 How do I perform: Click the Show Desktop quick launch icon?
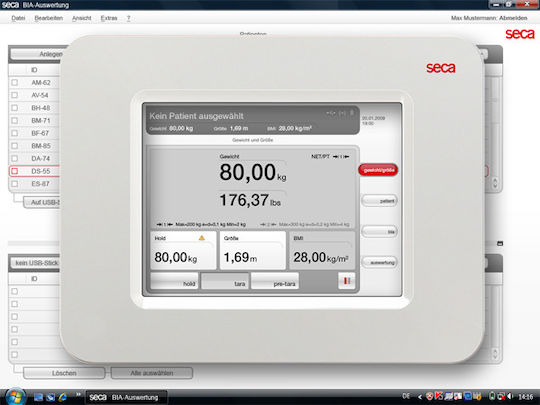[38, 397]
